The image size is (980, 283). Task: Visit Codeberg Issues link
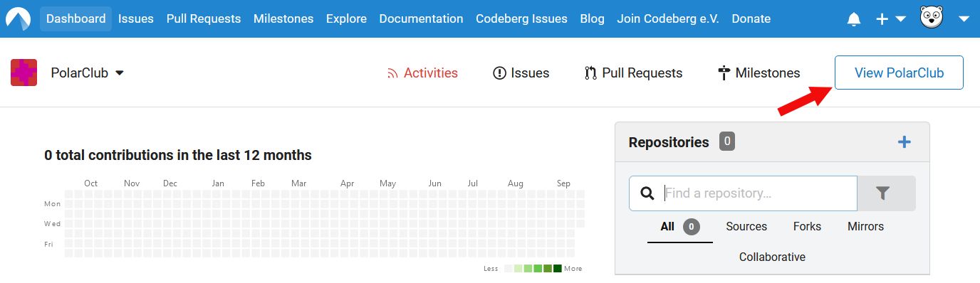[x=522, y=18]
